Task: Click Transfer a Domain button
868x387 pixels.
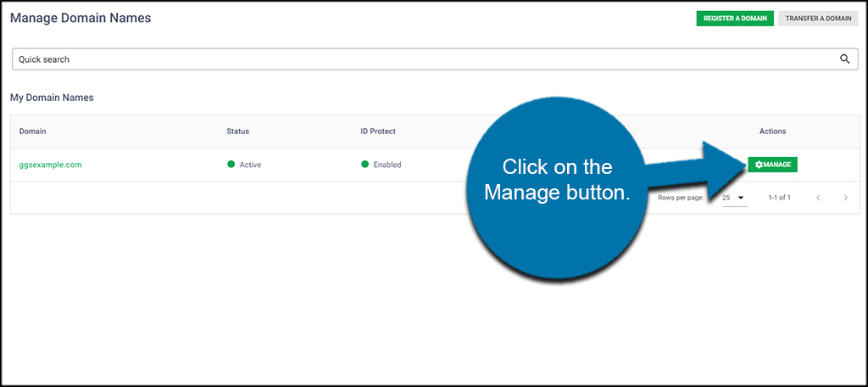Action: (818, 19)
